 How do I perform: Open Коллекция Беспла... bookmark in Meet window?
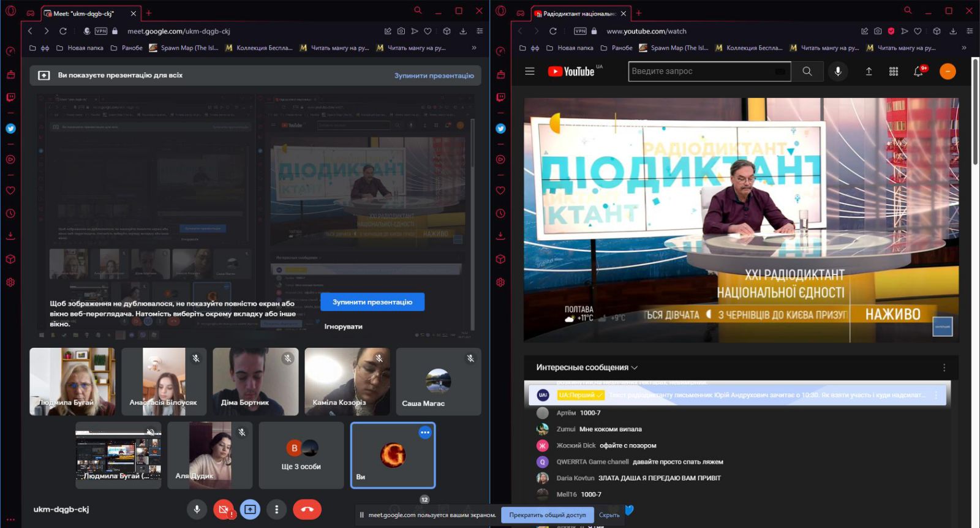pos(258,48)
